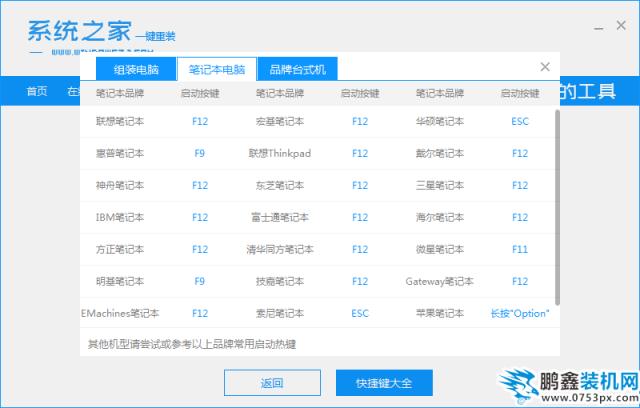The width and height of the screenshot is (640, 408).
Task: Select EMachines笔记本 brand cell
Action: (120, 313)
